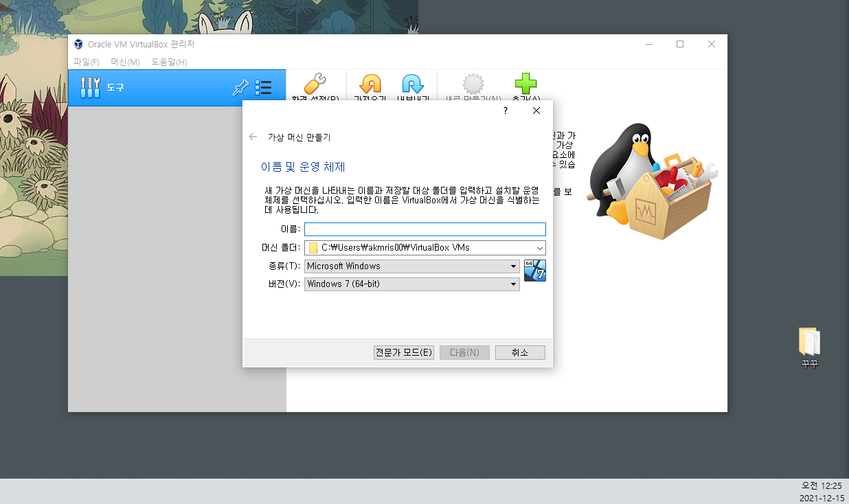This screenshot has height=504, width=849.
Task: Close the VirtualBox manager window
Action: tap(712, 44)
